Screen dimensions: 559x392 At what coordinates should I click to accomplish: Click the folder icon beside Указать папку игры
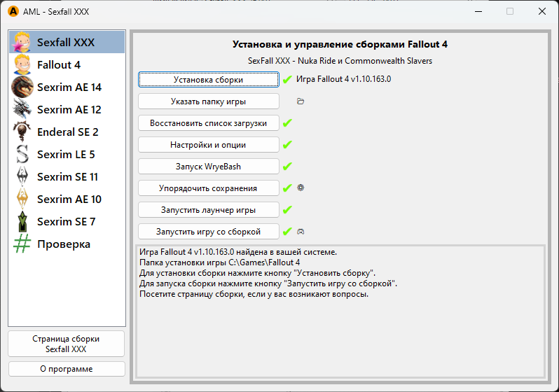point(301,101)
